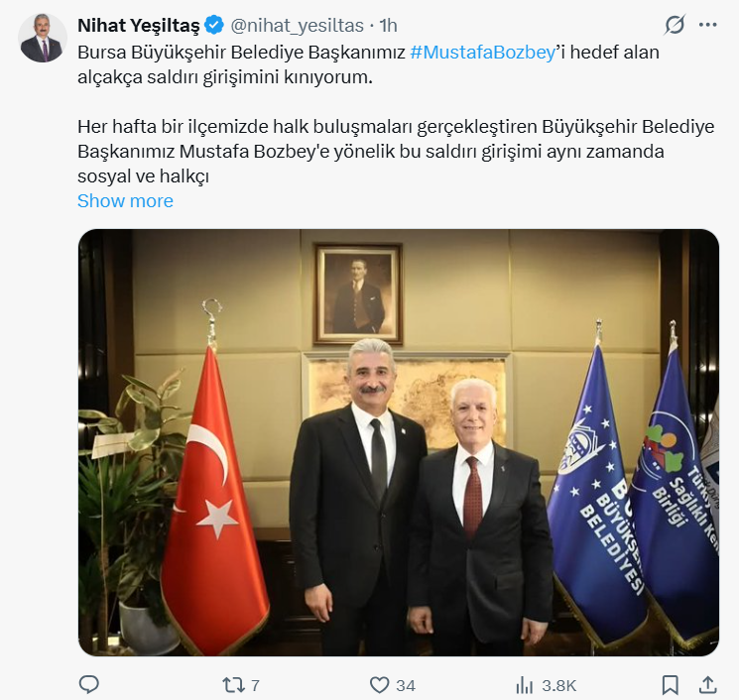Click the like count 34
The image size is (739, 700).
point(406,685)
